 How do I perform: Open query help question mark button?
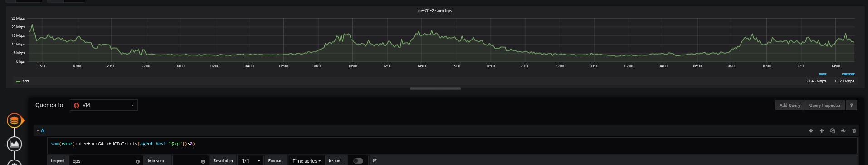(x=851, y=105)
